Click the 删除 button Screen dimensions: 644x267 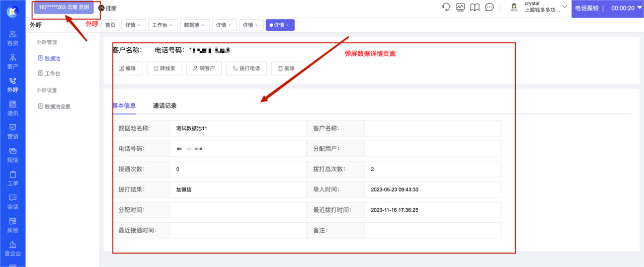pos(286,68)
